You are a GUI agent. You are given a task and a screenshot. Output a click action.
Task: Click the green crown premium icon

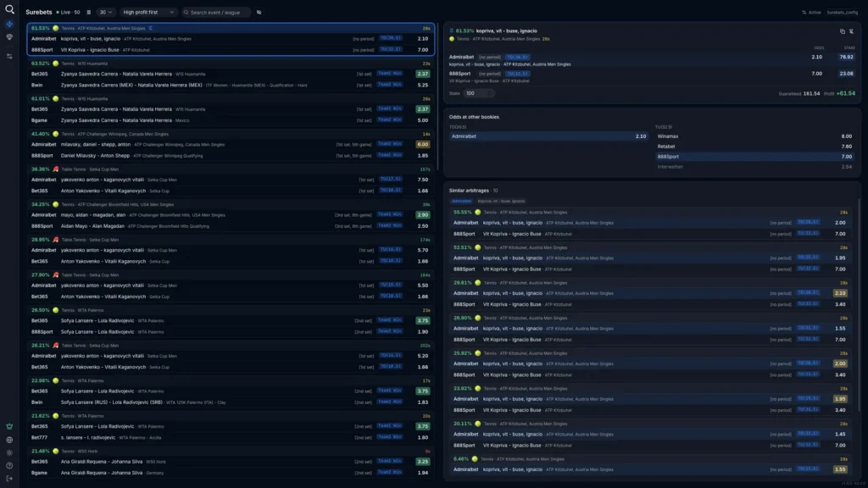point(9,427)
